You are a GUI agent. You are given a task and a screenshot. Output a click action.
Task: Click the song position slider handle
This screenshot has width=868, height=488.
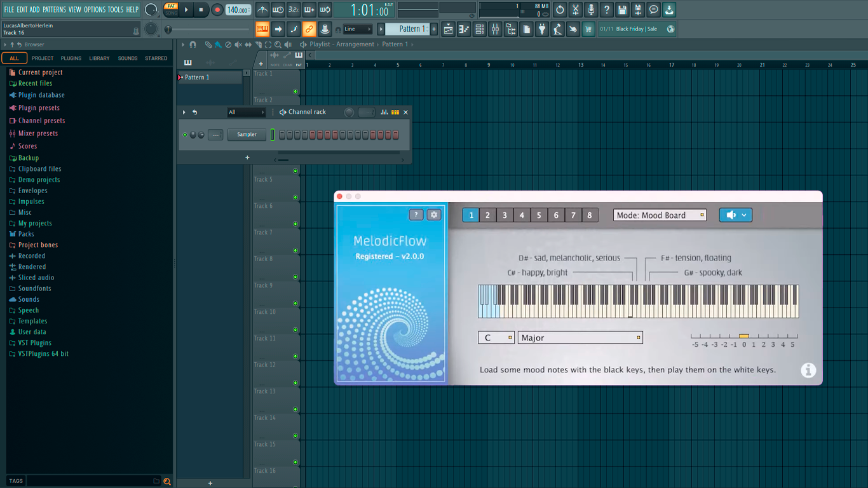[168, 29]
